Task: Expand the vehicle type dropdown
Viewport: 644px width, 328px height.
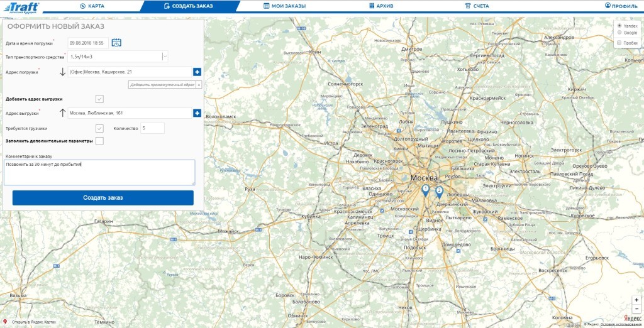Action: (x=165, y=57)
